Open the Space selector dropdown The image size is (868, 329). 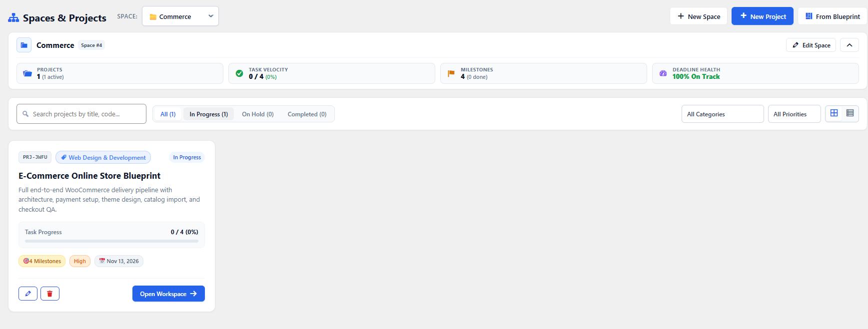coord(180,16)
